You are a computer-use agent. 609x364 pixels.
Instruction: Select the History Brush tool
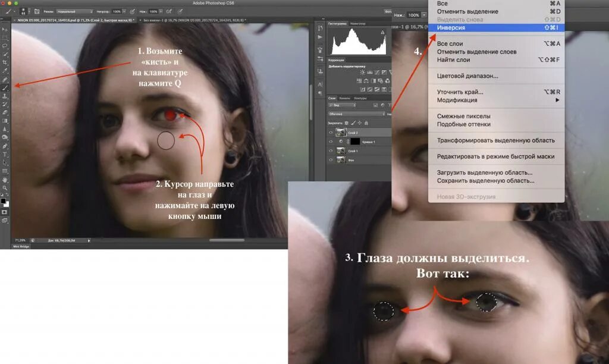5,104
